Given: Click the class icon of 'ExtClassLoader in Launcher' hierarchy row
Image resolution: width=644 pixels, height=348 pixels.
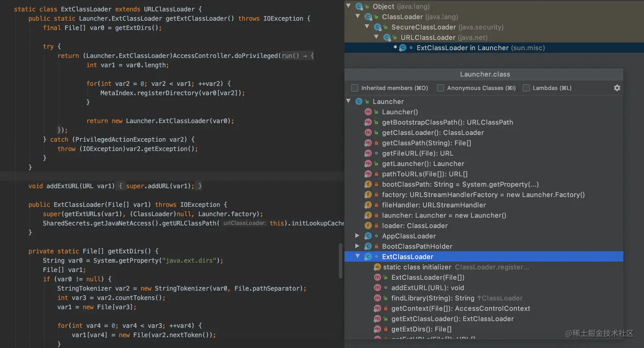Looking at the screenshot, I should pyautogui.click(x=402, y=48).
